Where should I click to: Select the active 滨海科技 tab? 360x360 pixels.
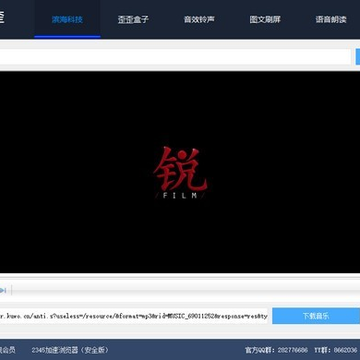tap(67, 19)
